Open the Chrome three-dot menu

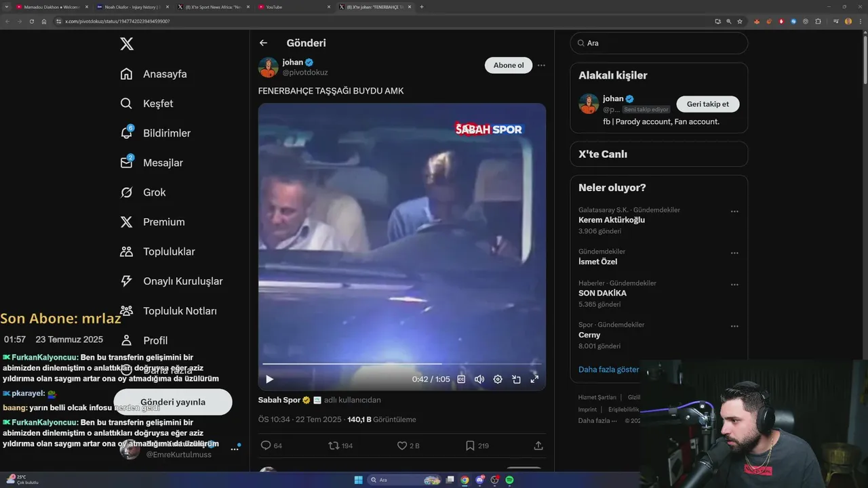859,21
